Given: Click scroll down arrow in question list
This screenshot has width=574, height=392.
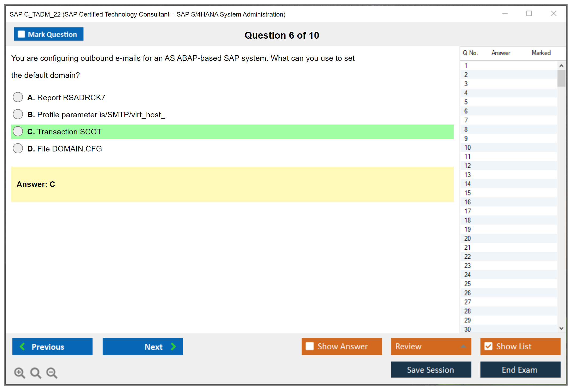Looking at the screenshot, I should (561, 328).
